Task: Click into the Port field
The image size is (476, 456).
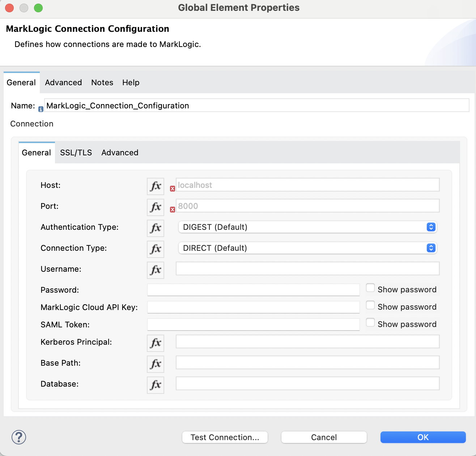Action: (307, 206)
